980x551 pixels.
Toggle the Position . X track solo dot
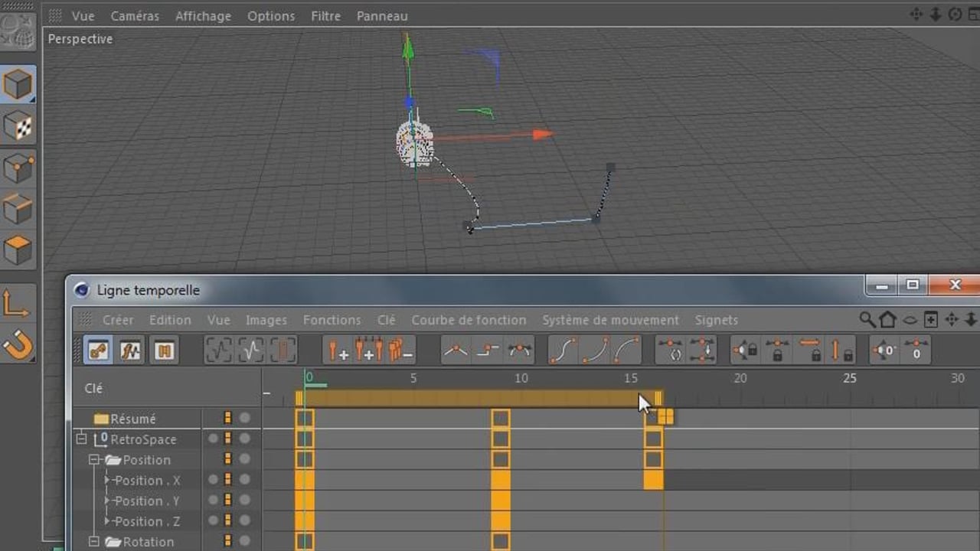pyautogui.click(x=214, y=480)
